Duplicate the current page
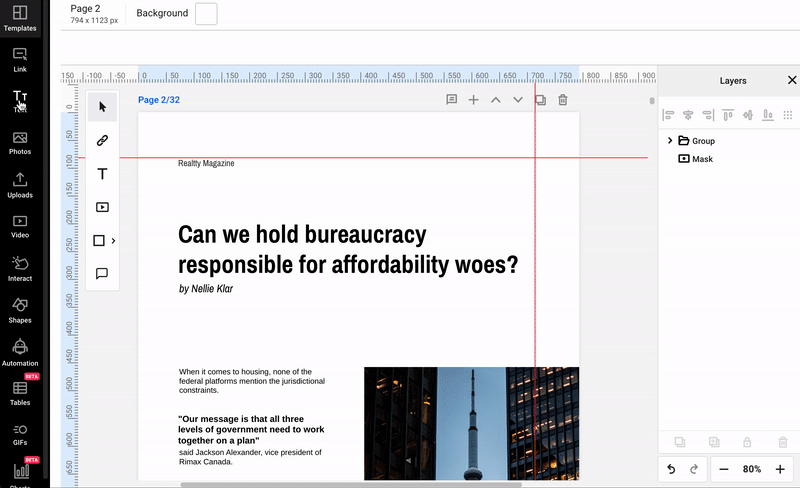 coord(540,100)
